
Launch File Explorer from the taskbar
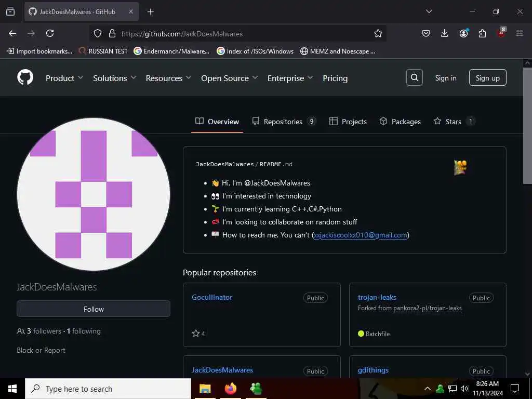205,389
